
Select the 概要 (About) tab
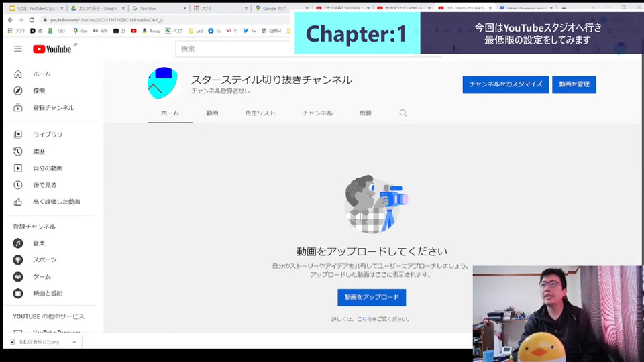366,113
